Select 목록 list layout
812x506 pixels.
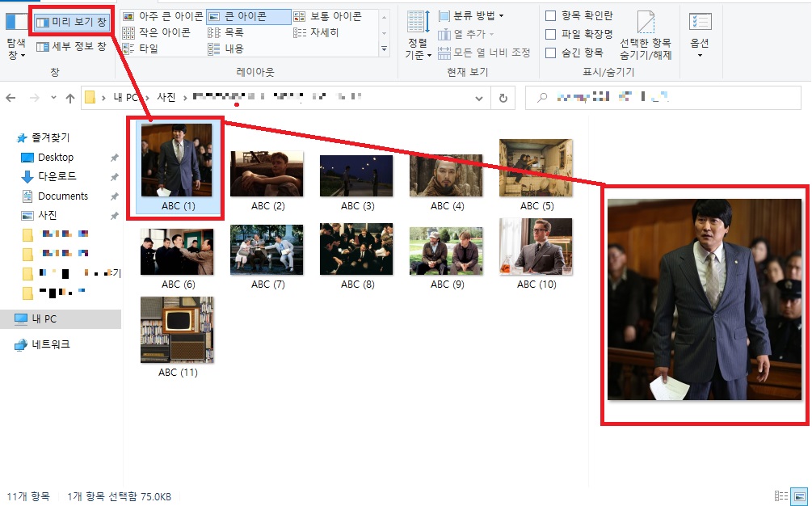click(225, 32)
